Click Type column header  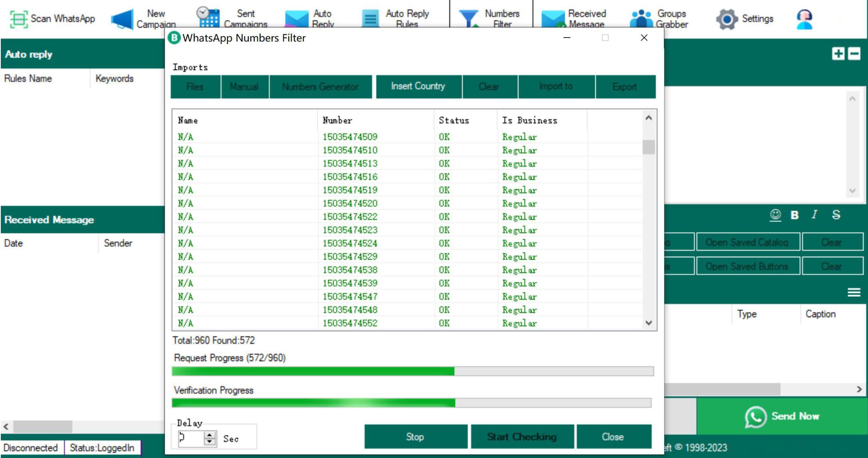point(766,314)
